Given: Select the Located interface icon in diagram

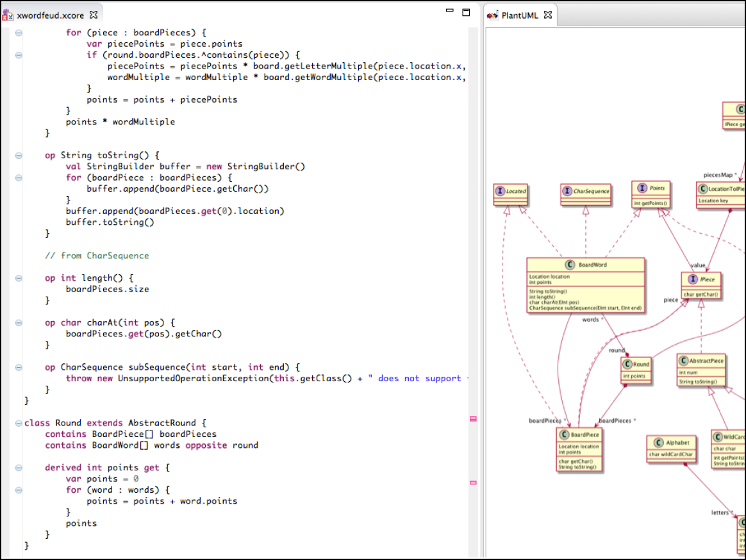Looking at the screenshot, I should 500,191.
